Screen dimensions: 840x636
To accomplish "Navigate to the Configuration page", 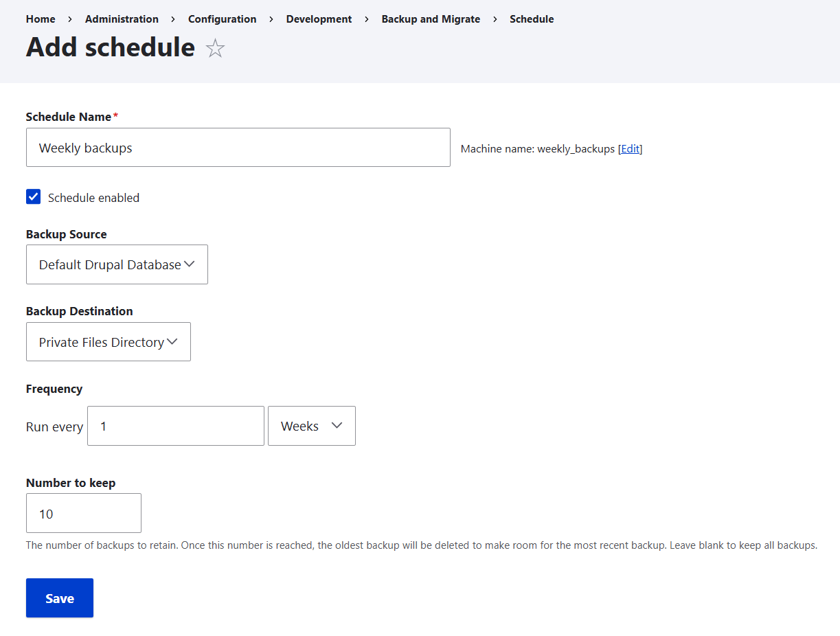I will click(x=222, y=19).
